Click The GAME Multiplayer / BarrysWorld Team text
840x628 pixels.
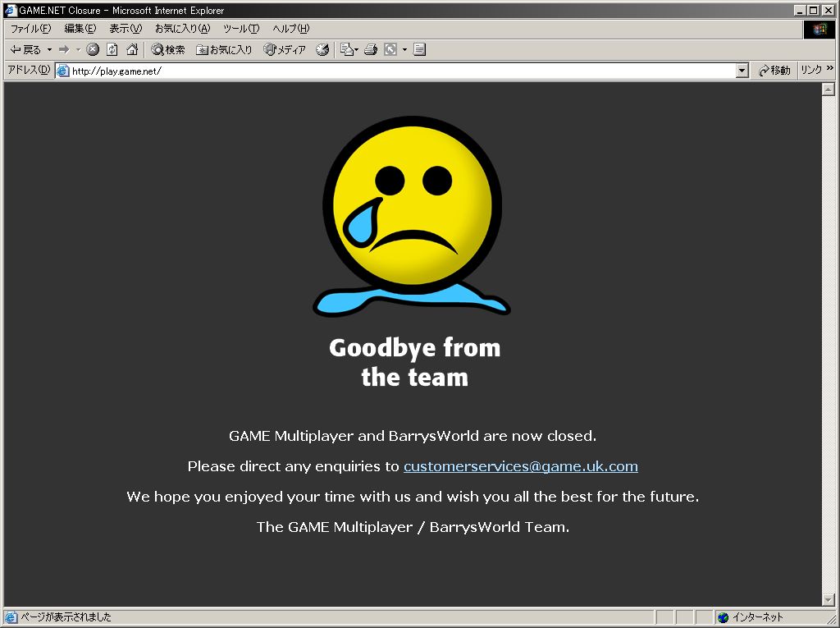413,527
